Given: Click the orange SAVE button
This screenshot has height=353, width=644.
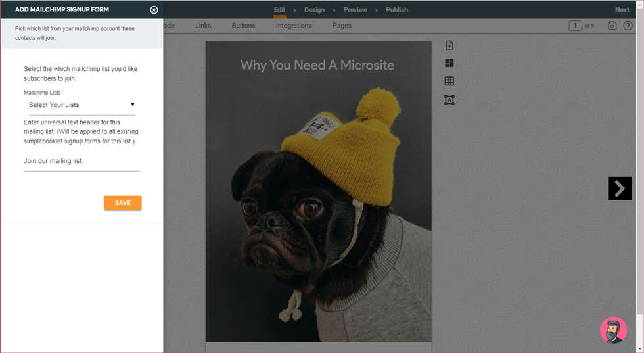Looking at the screenshot, I should tap(123, 203).
